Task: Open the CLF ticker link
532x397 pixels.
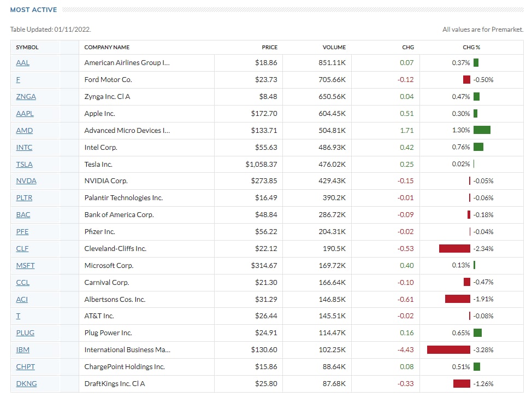Action: coord(22,249)
